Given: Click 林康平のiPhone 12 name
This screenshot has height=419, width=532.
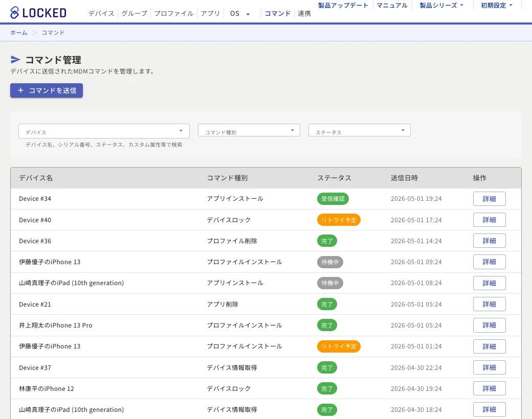Looking at the screenshot, I should 47,389.
